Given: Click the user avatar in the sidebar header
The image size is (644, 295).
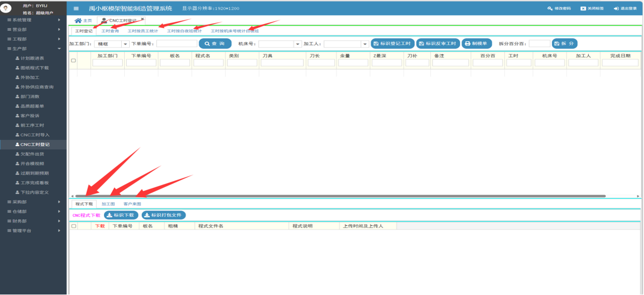Looking at the screenshot, I should tap(7, 9).
